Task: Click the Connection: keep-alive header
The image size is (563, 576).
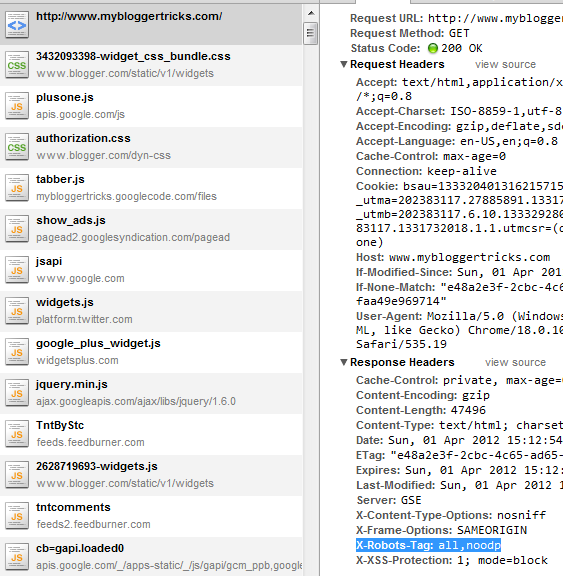Action: pyautogui.click(x=426, y=171)
